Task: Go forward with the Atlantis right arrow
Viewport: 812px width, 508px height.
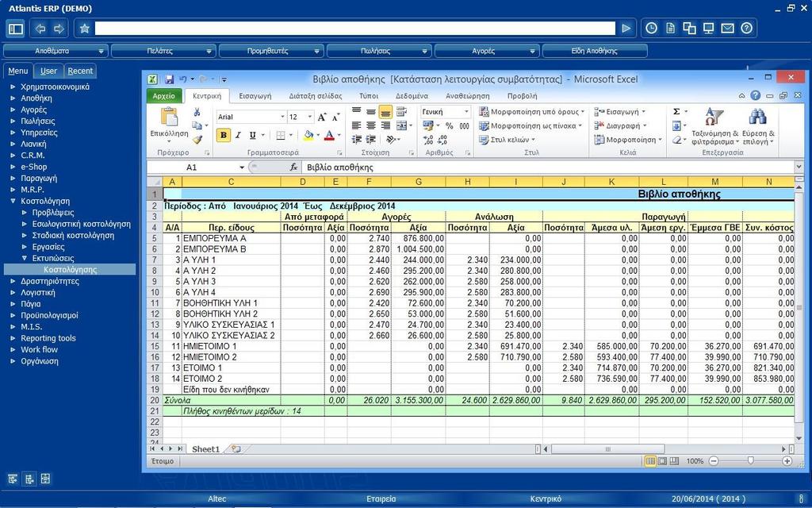Action: tap(59, 29)
